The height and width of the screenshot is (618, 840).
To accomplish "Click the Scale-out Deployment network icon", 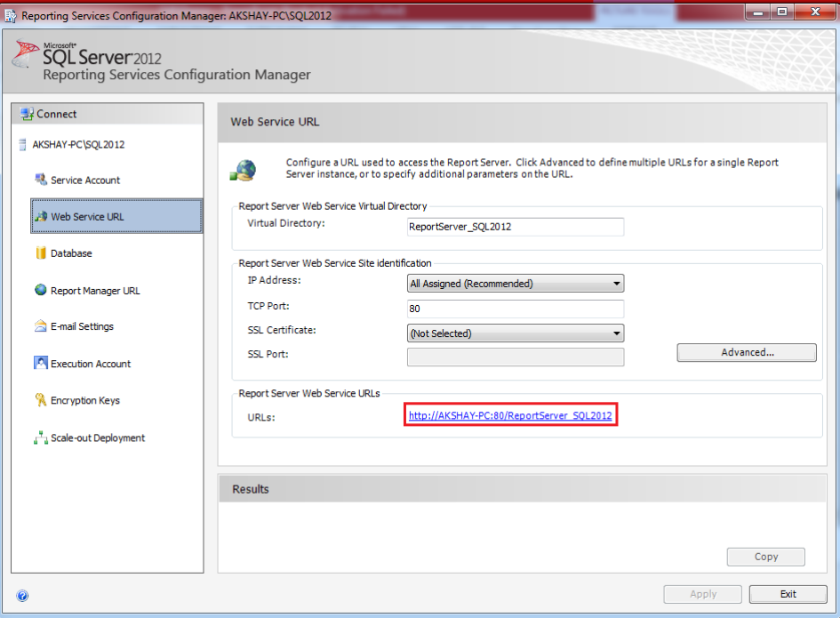I will click(41, 437).
